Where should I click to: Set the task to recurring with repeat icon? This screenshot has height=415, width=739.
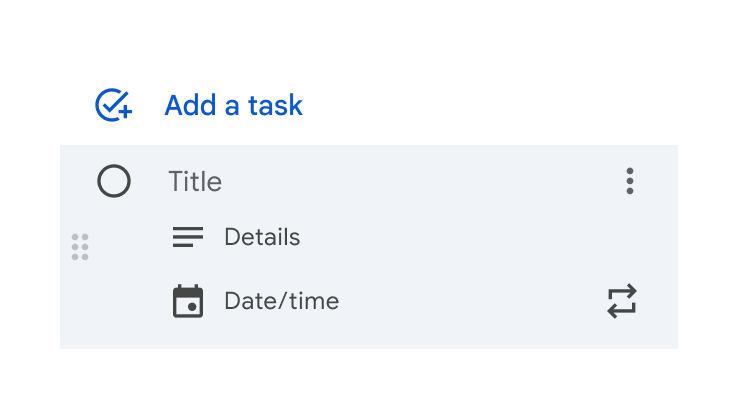coord(622,301)
